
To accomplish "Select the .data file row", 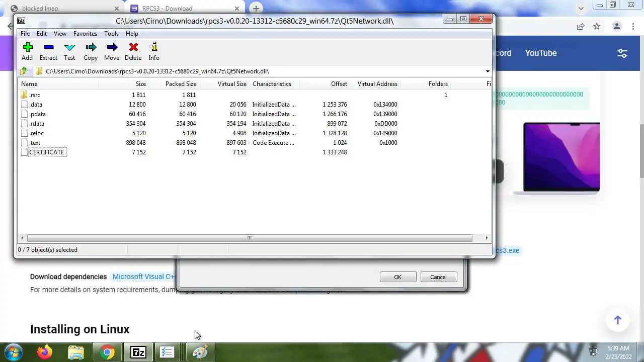I will click(x=255, y=105).
